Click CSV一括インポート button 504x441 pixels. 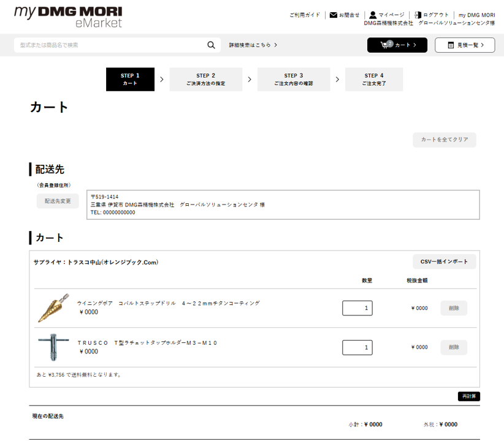444,262
